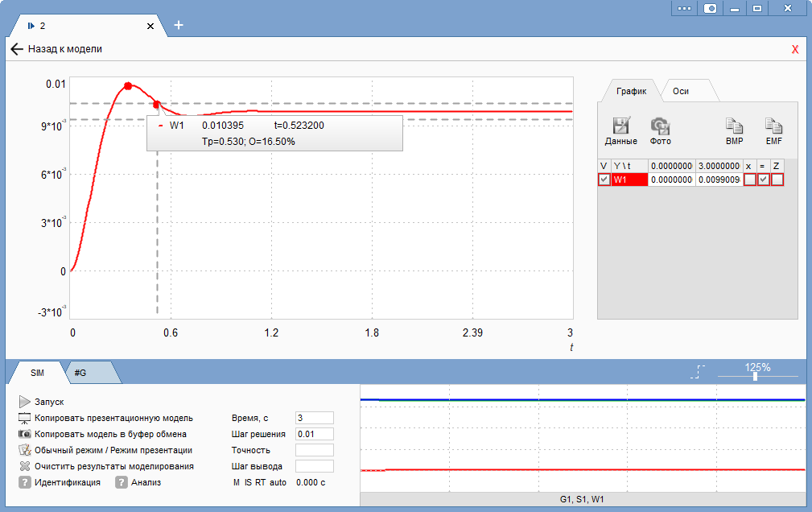This screenshot has height=512, width=812.
Task: Click the Шаг вывода input field
Action: (x=315, y=466)
